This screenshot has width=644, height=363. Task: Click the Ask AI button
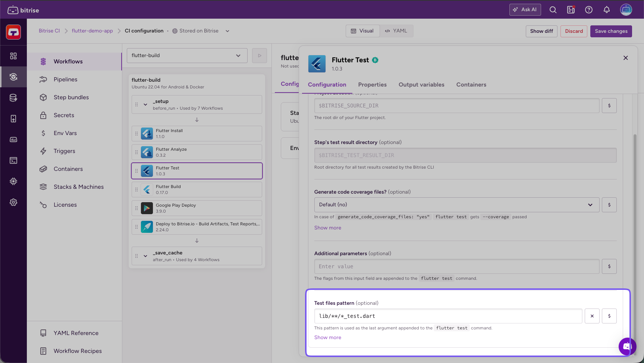point(525,10)
